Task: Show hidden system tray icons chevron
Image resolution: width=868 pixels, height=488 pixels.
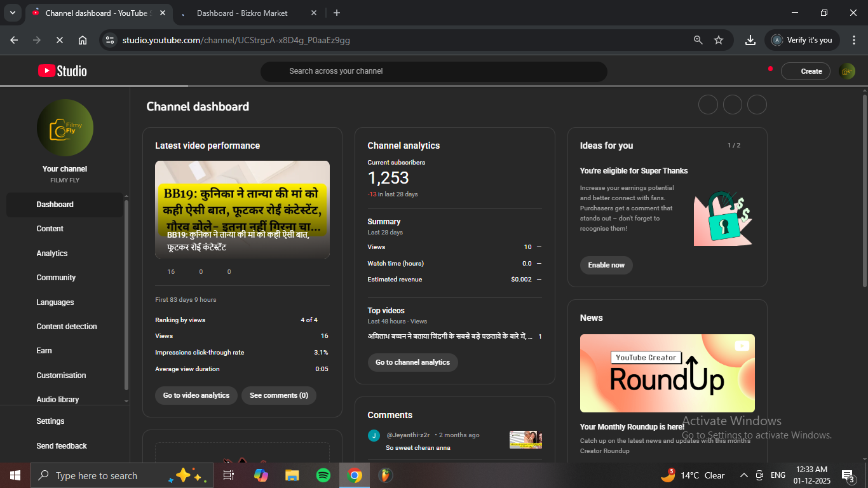Action: coord(743,475)
